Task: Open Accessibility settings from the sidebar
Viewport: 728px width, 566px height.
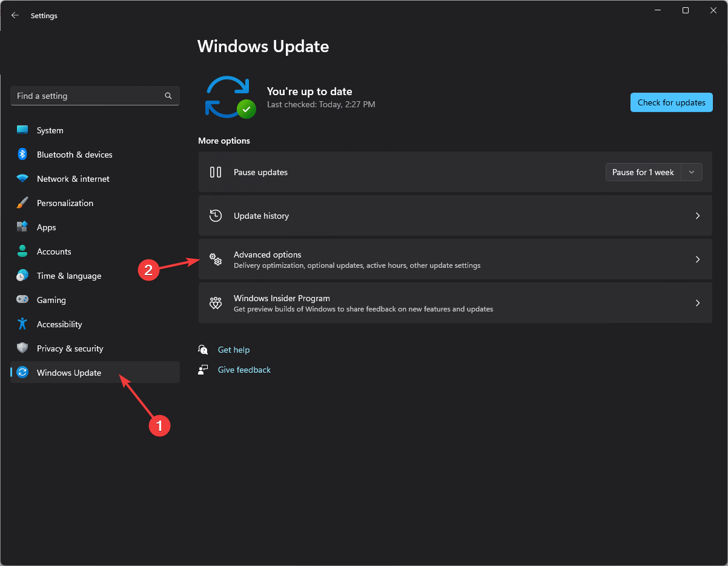Action: (22, 324)
